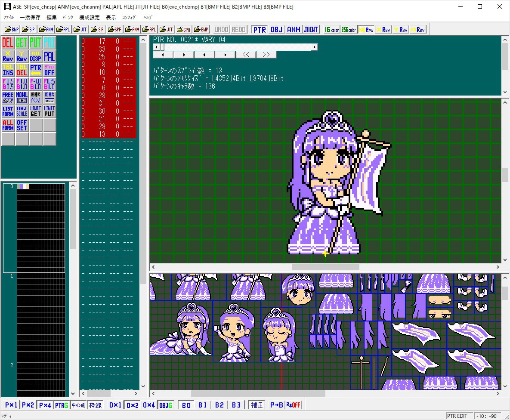
Task: Switch to the JOINT editing mode
Action: click(x=311, y=30)
